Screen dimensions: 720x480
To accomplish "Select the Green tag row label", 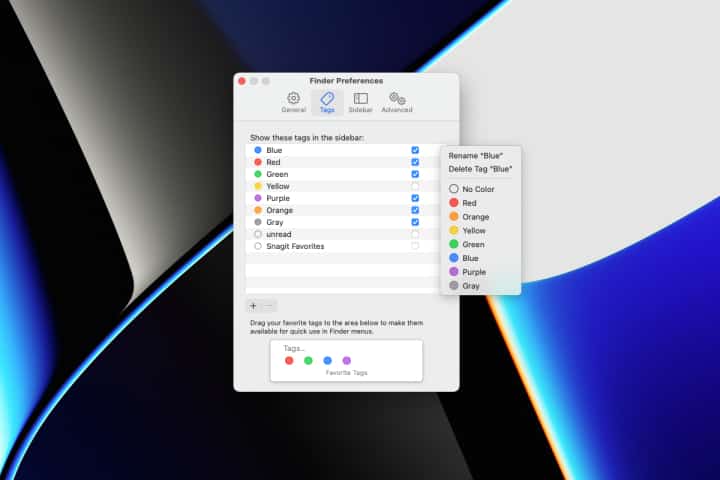I will (x=277, y=174).
